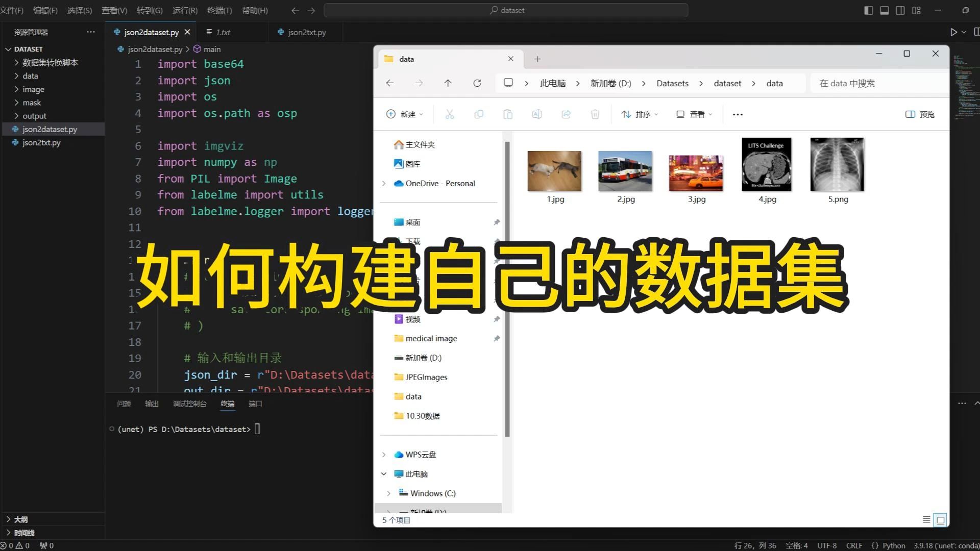Run Python file with play icon
The image size is (980, 551).
[953, 32]
